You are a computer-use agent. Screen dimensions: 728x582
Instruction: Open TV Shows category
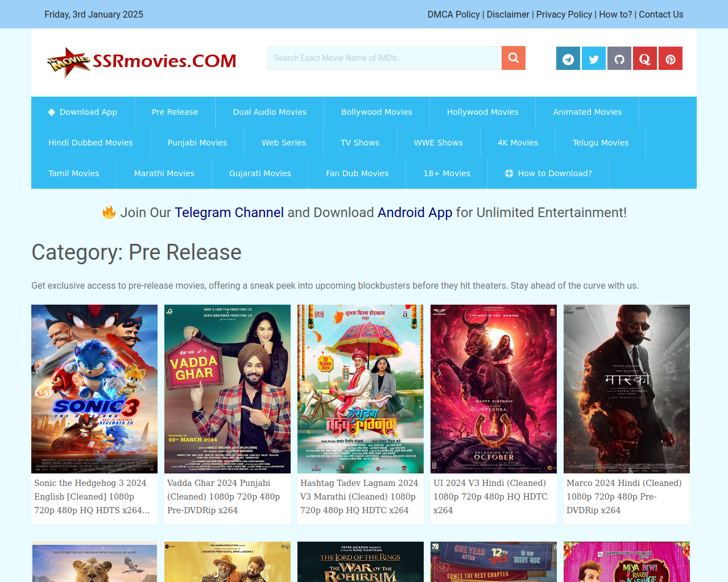tap(360, 143)
